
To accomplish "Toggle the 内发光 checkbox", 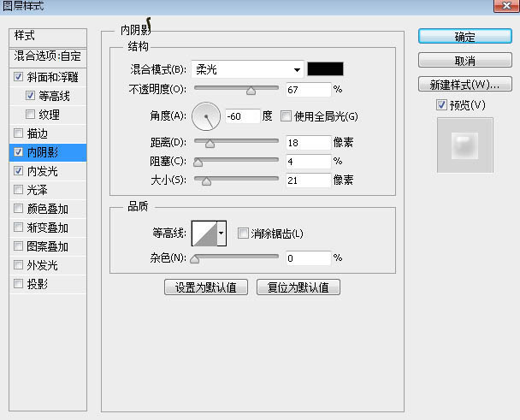I will [x=18, y=171].
